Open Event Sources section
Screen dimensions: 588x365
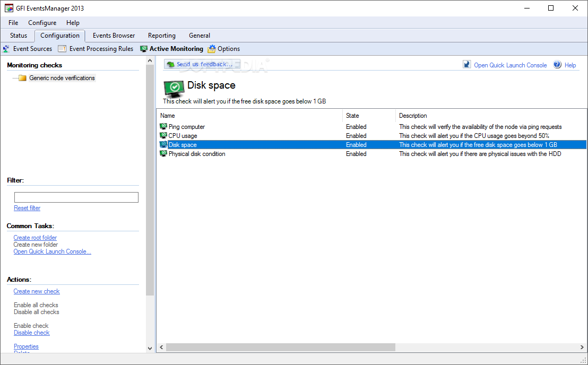32,49
